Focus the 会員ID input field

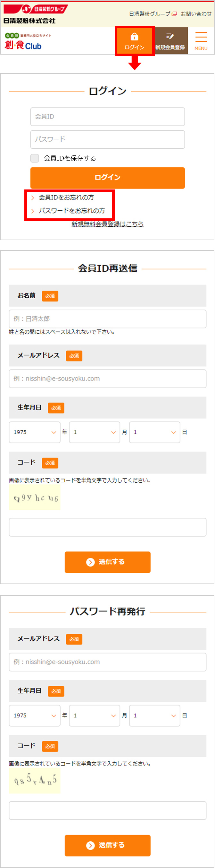pyautogui.click(x=108, y=117)
